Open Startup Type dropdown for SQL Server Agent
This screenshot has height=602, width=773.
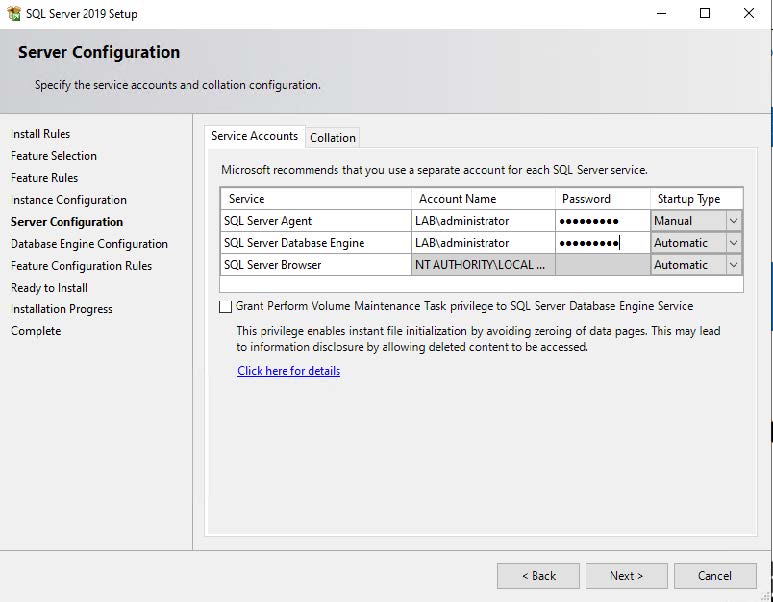coord(733,221)
